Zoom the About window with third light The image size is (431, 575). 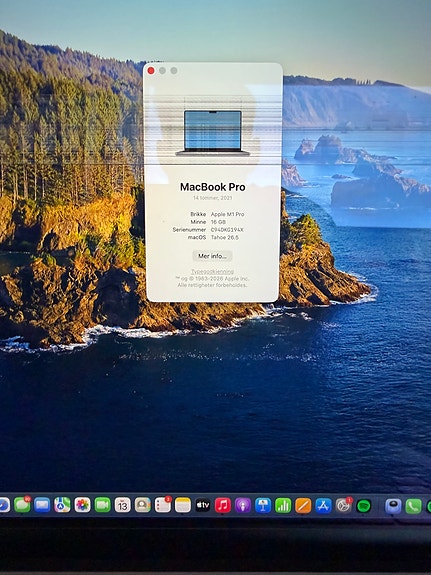(x=174, y=70)
